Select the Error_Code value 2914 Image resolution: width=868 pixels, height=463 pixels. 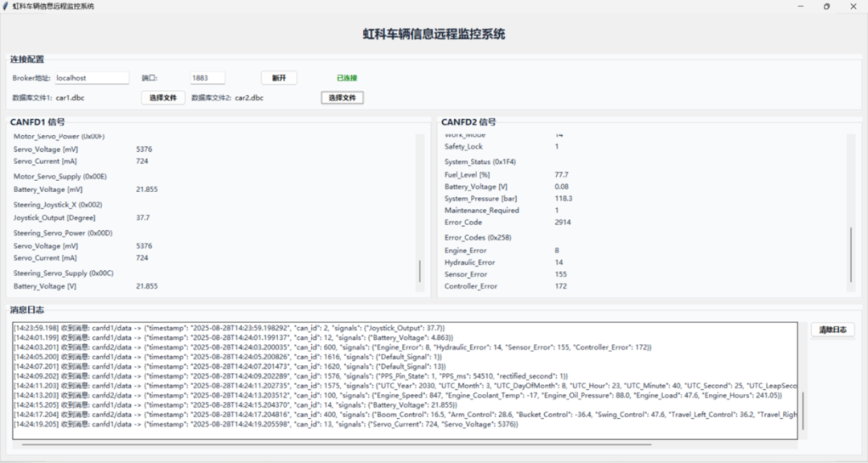(563, 223)
